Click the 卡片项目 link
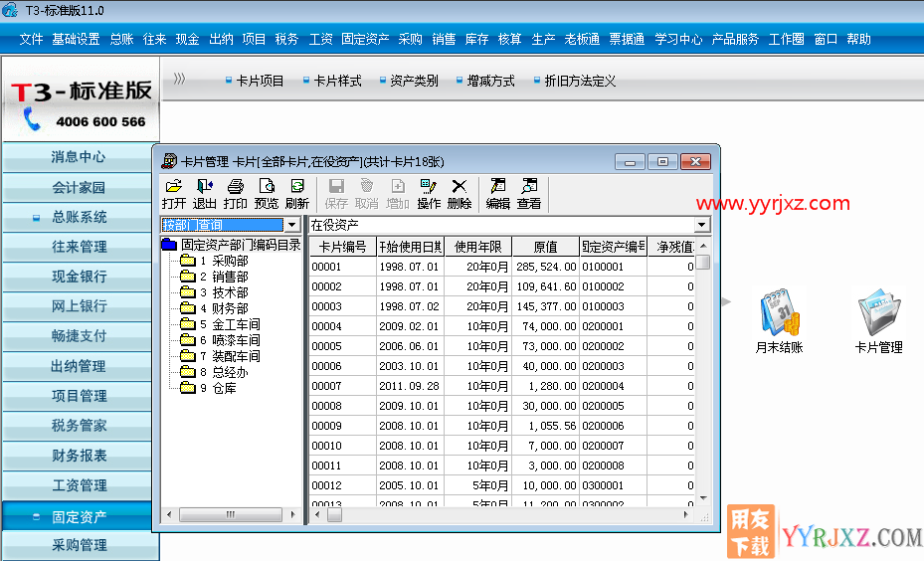The width and height of the screenshot is (924, 561). pyautogui.click(x=260, y=81)
